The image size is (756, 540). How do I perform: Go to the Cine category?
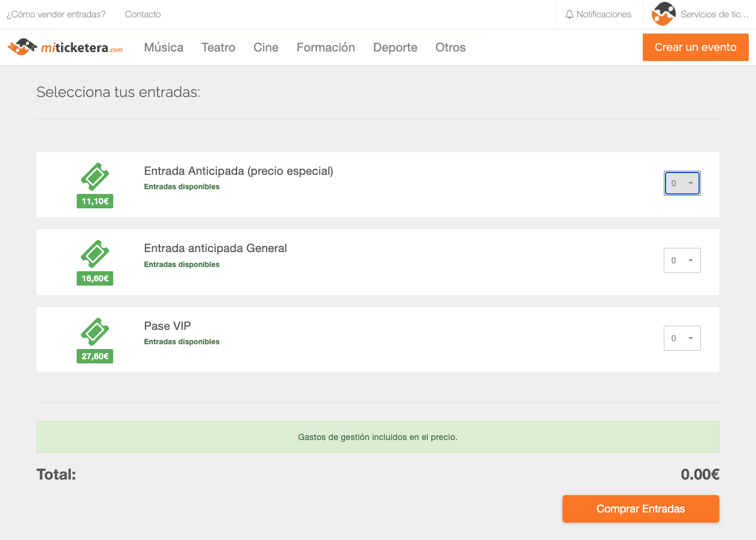(265, 47)
